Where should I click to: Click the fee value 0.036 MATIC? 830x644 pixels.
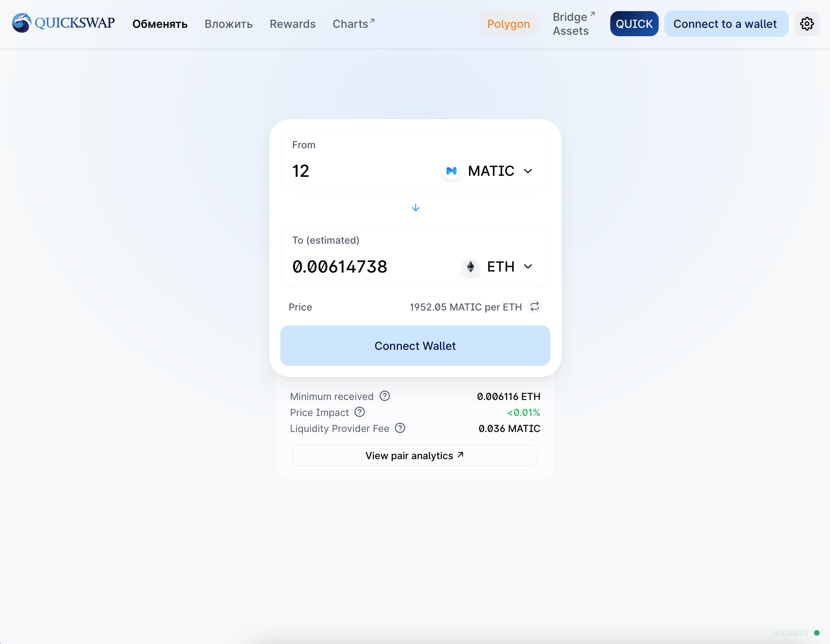pyautogui.click(x=509, y=428)
